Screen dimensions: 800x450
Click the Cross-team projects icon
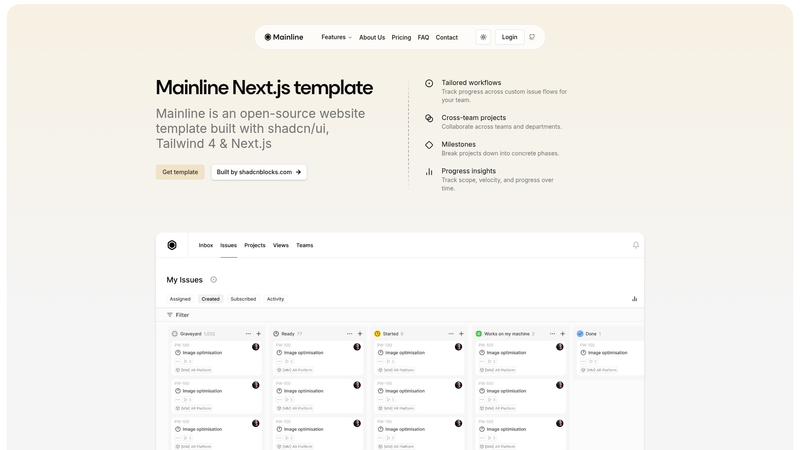pos(429,118)
